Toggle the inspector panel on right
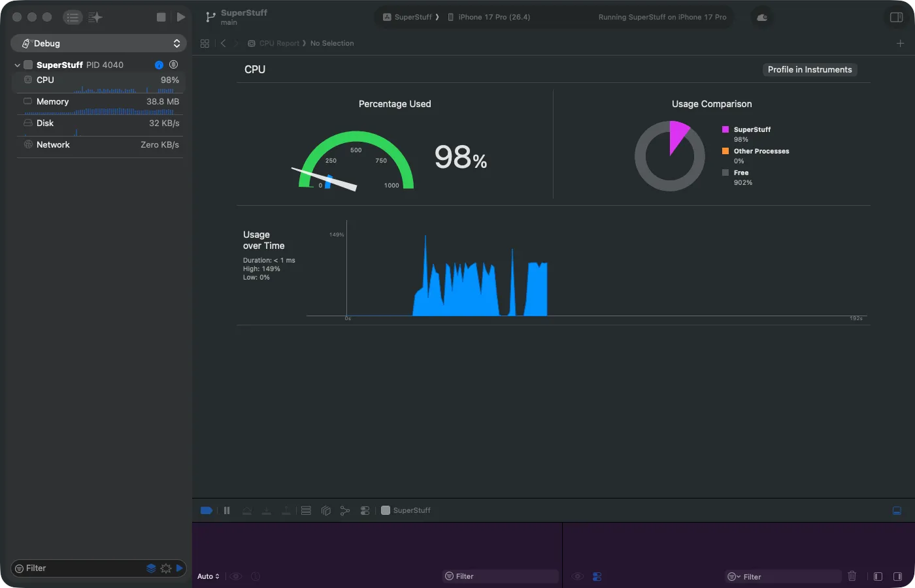 coord(897,17)
